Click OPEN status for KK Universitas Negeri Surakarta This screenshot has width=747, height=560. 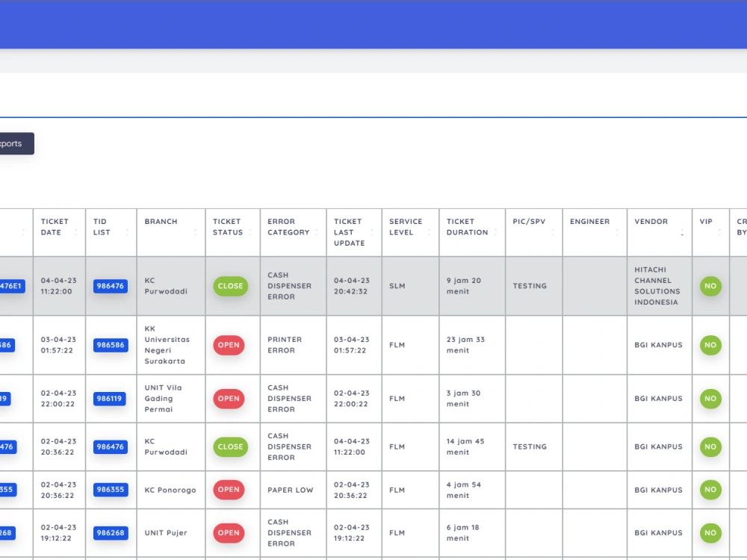coord(229,345)
